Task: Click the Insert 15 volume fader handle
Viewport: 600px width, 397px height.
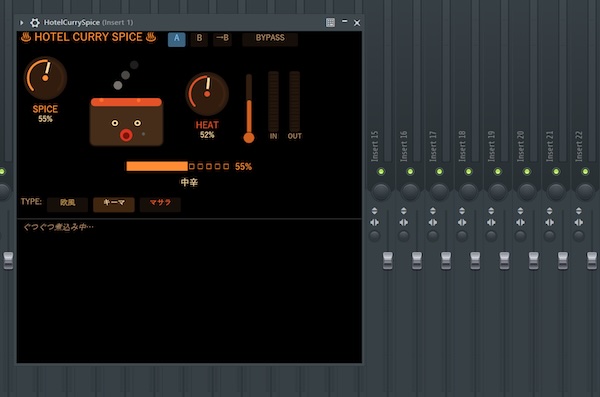Action: [x=388, y=261]
